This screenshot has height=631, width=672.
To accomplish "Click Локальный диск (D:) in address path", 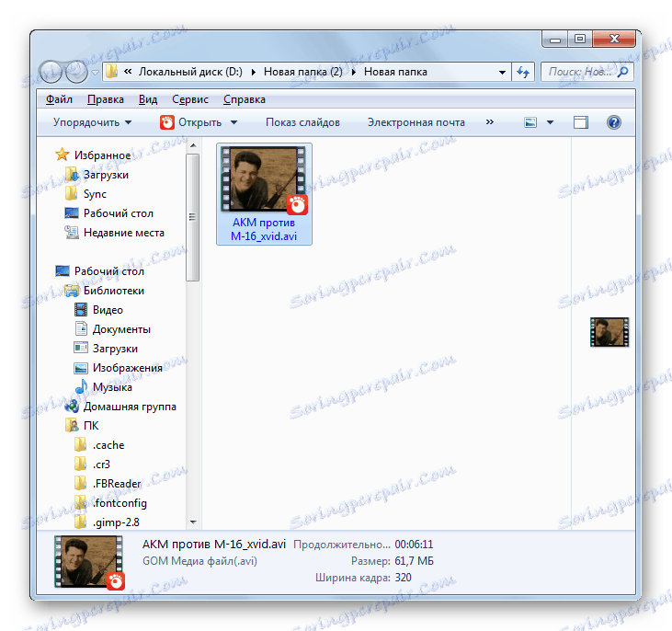I will pyautogui.click(x=190, y=72).
